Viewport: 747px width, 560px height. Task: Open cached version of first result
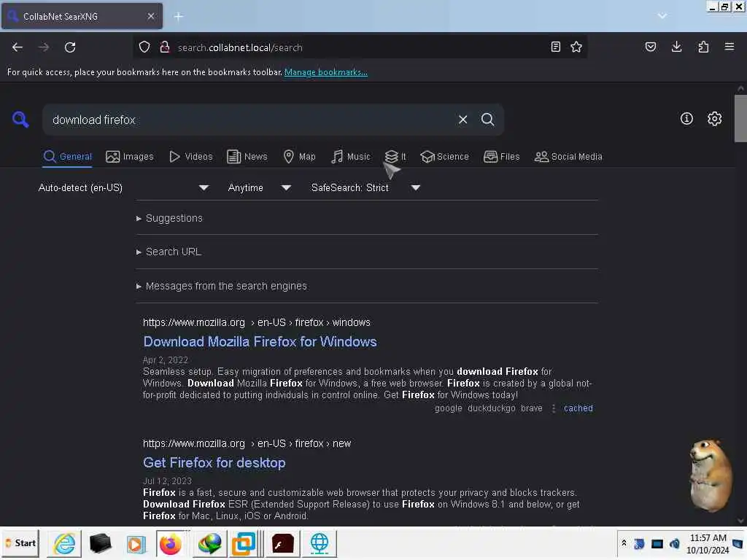(578, 408)
